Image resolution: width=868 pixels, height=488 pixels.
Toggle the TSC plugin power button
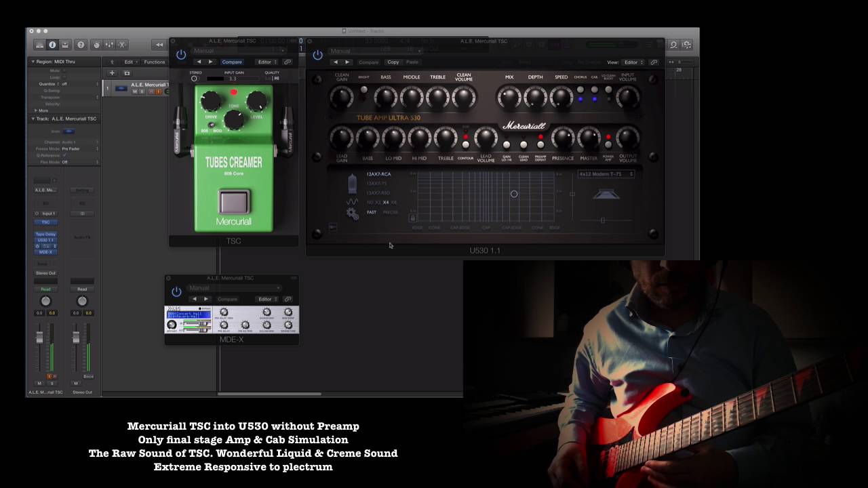click(x=180, y=54)
